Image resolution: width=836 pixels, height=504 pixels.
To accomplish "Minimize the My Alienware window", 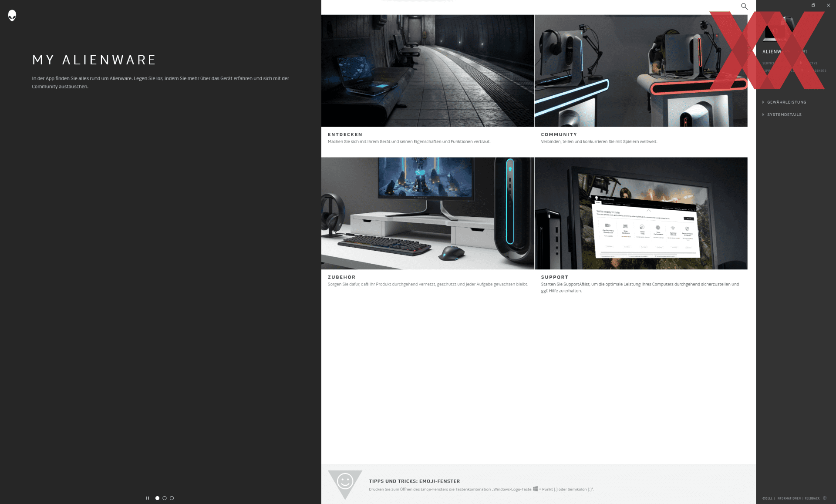I will [x=799, y=5].
